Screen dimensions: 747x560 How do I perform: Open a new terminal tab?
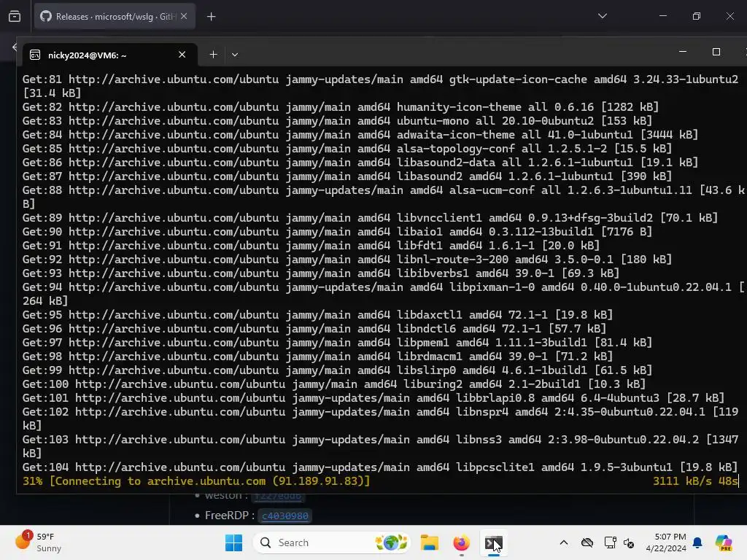(214, 55)
